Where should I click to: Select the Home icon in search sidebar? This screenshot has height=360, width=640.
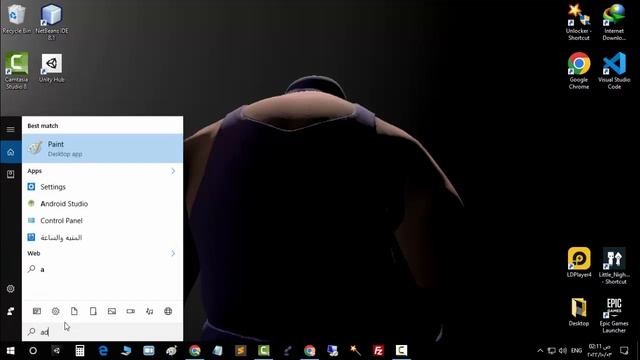[11, 152]
